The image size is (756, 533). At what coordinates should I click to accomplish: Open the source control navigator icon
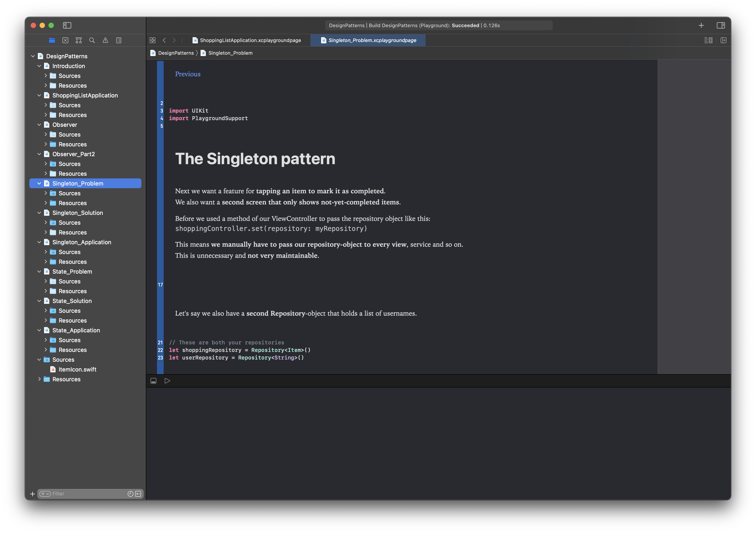click(65, 40)
